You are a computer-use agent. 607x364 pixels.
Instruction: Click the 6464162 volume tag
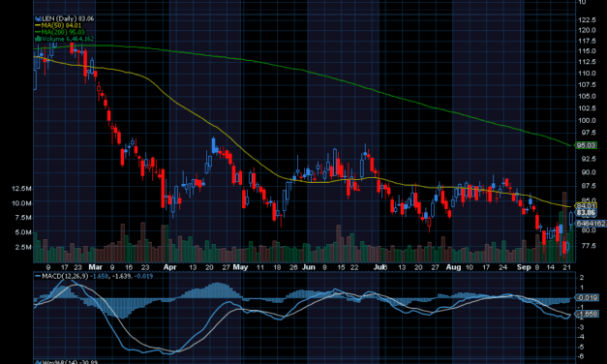click(x=592, y=224)
